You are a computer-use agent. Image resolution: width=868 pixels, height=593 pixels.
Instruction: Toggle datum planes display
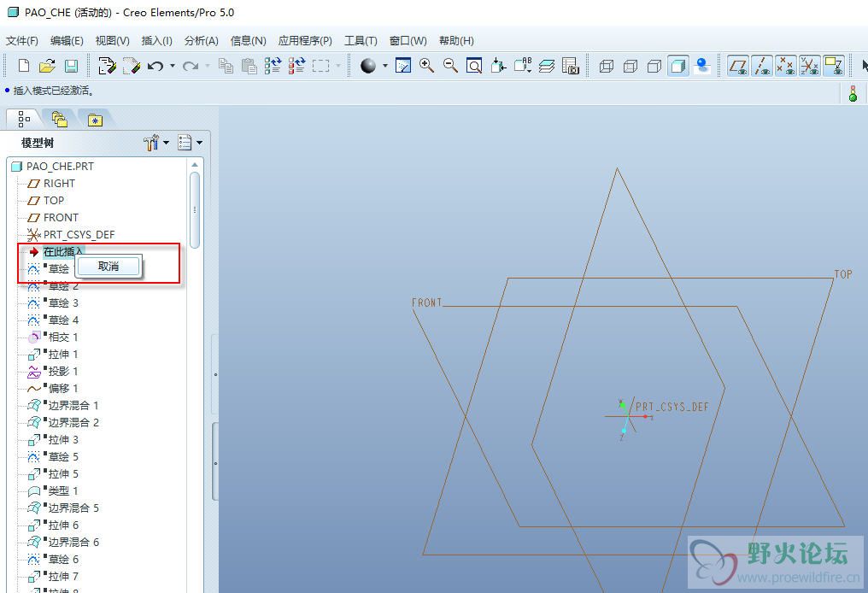(738, 66)
